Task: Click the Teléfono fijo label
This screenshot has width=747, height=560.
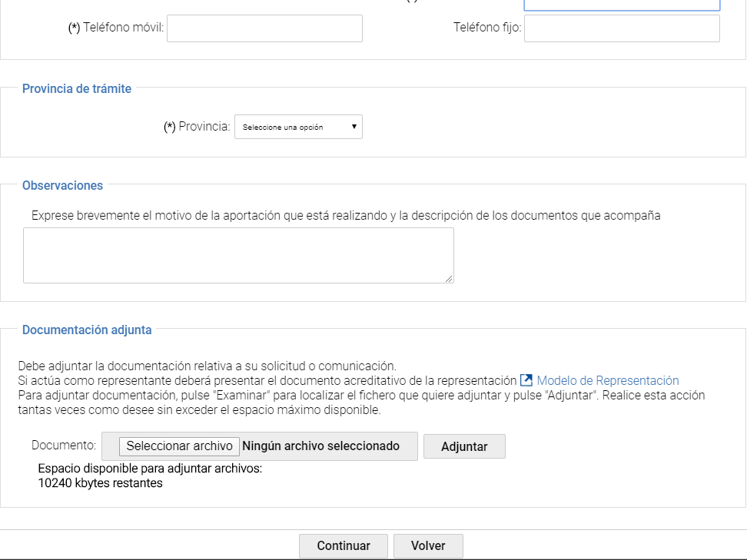Action: (487, 28)
